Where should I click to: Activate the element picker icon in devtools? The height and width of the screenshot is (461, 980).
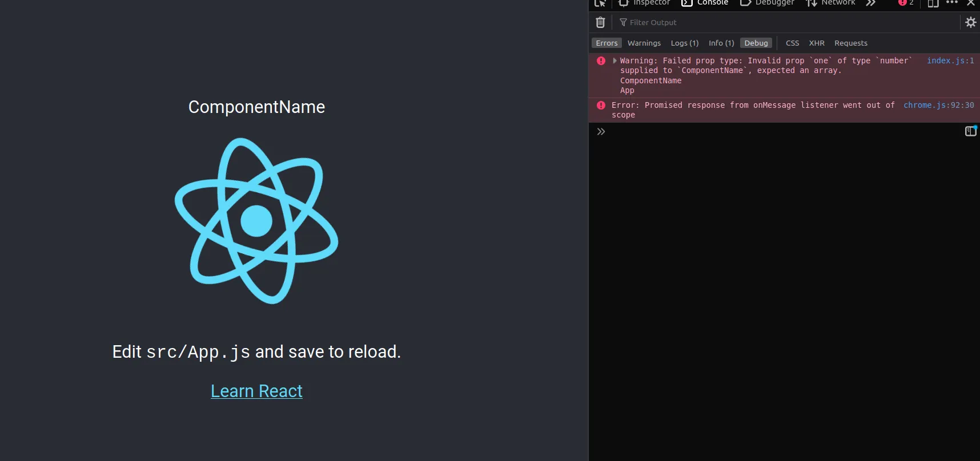600,3
